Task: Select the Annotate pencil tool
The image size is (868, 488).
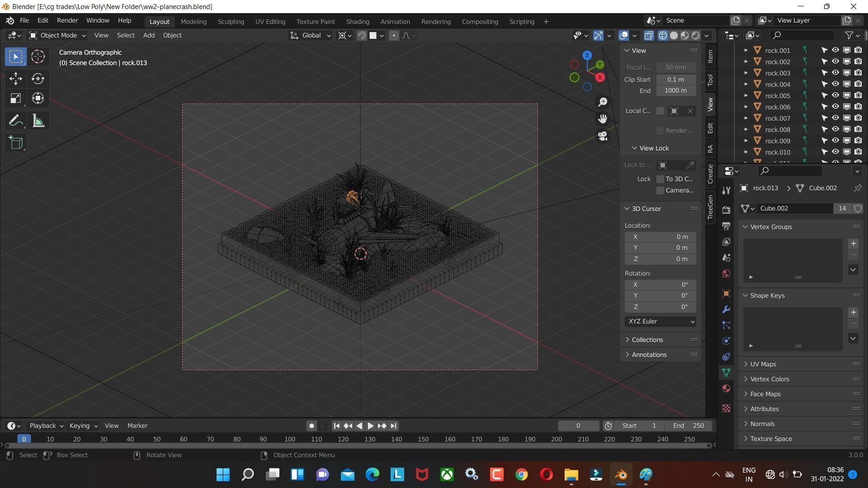Action: pyautogui.click(x=16, y=121)
